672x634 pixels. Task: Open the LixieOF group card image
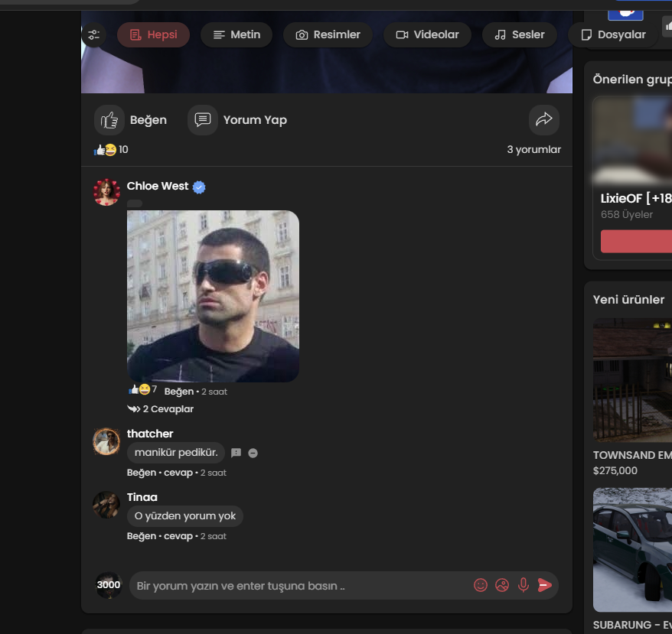coord(632,141)
